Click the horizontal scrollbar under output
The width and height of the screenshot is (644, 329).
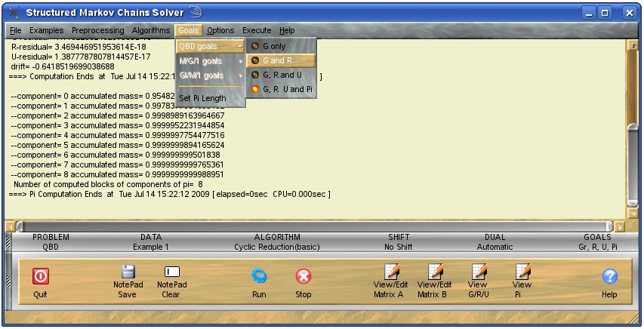point(317,226)
